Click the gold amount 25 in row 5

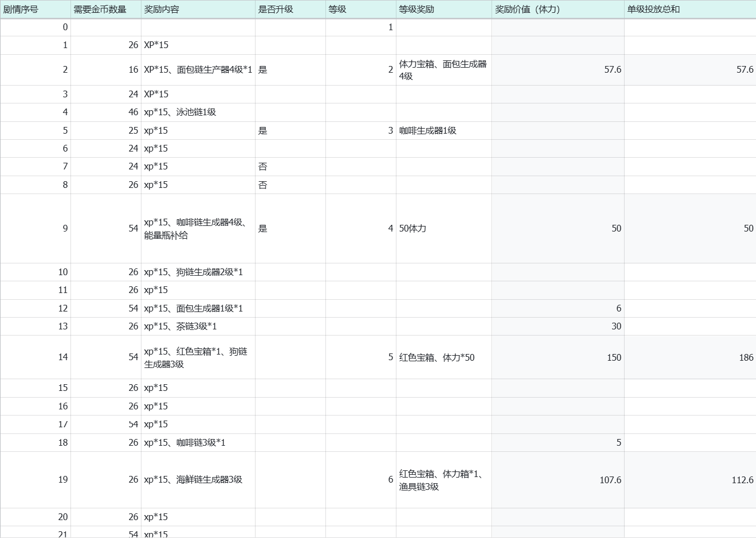(x=106, y=130)
